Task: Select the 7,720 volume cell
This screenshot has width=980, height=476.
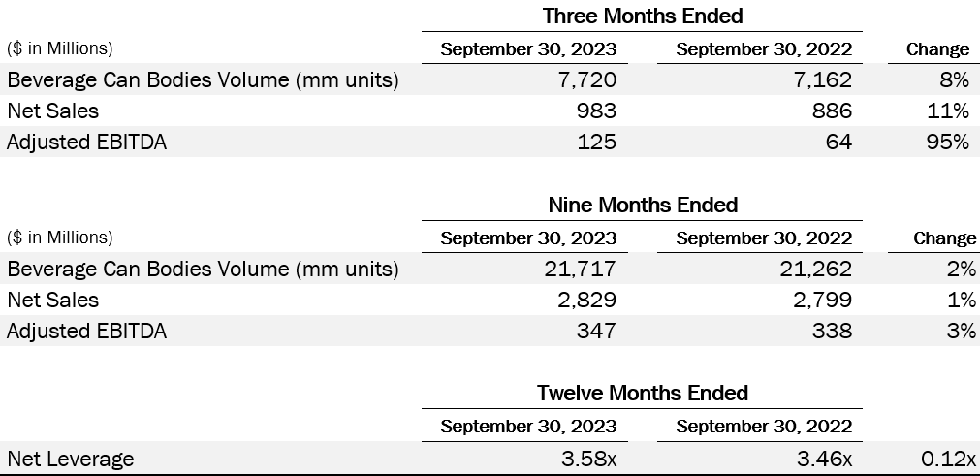Action: pyautogui.click(x=583, y=79)
